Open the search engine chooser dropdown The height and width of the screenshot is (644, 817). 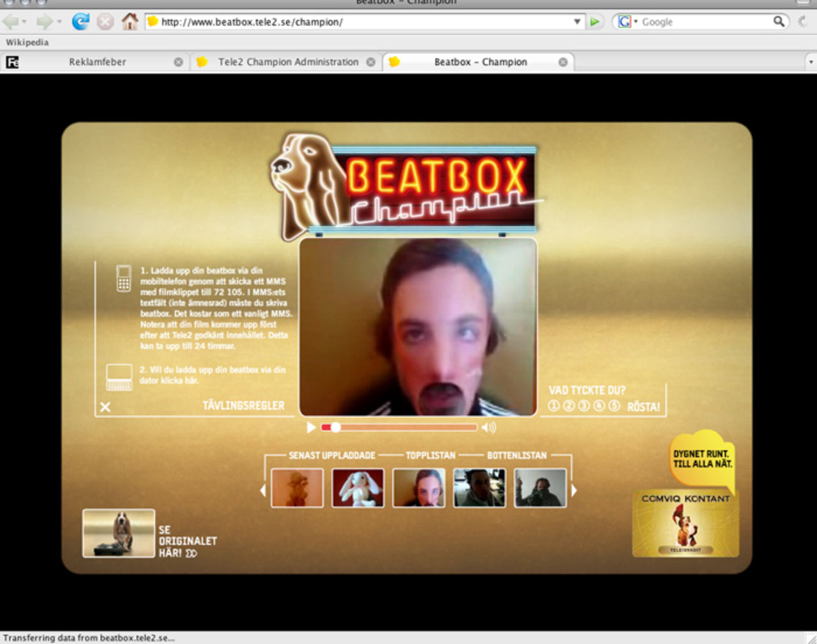[x=628, y=22]
